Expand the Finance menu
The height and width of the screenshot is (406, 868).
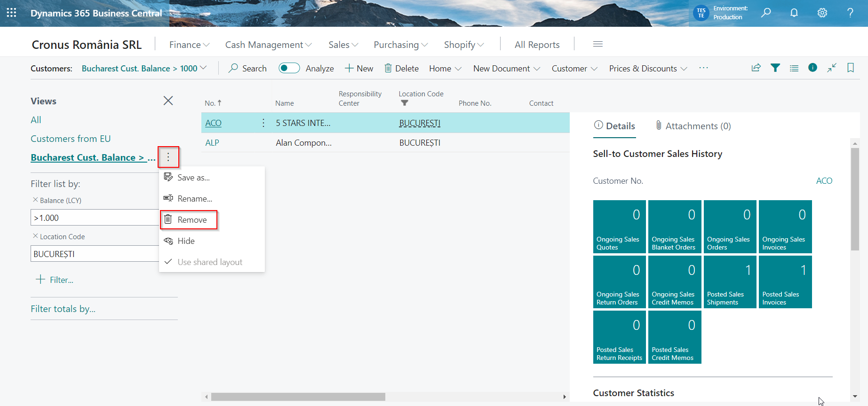tap(189, 45)
